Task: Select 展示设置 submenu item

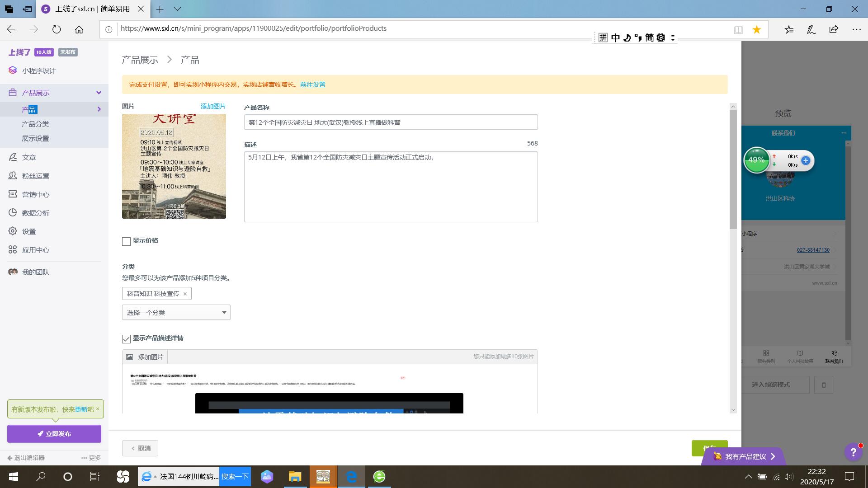Action: pos(35,138)
